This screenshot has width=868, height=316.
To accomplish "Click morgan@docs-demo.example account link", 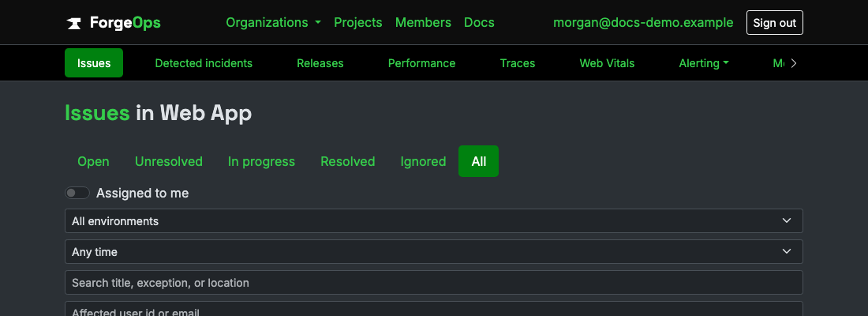I will click(x=643, y=23).
